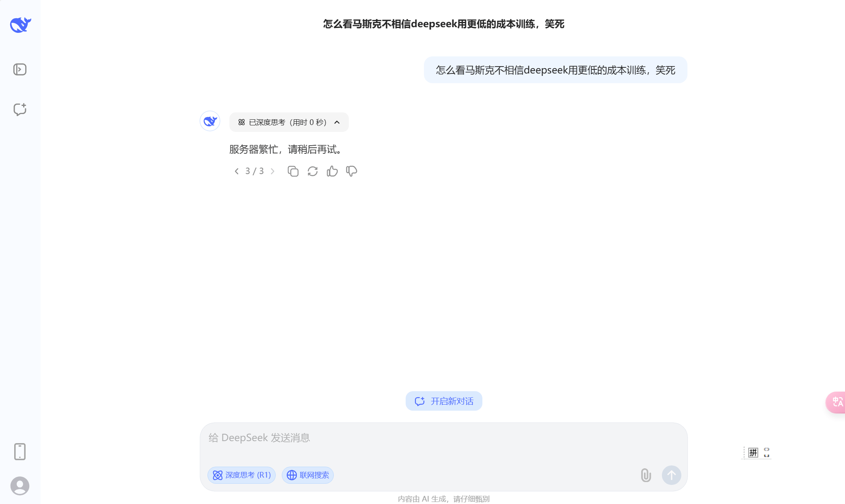Enable 深度思考 (R1) mode
845x504 pixels.
point(241,475)
